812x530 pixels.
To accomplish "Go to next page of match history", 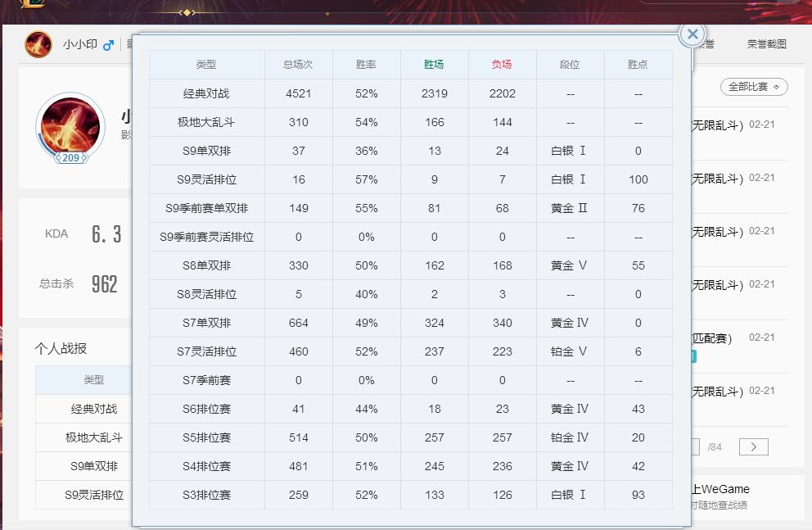I will pyautogui.click(x=753, y=446).
